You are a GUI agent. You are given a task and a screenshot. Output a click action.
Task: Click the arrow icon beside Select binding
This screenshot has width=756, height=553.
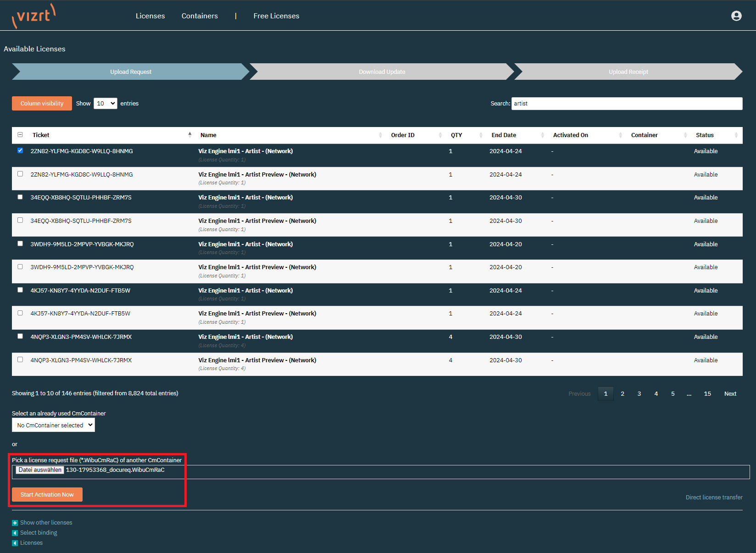click(15, 533)
